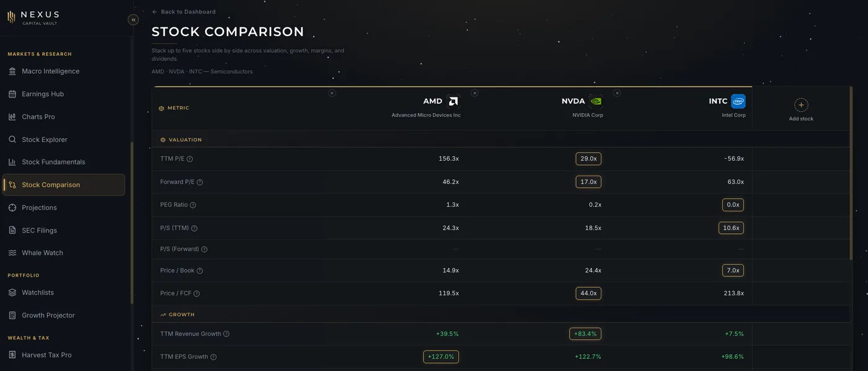This screenshot has width=868, height=371.
Task: Show PEG Ratio help icon
Action: 193,205
